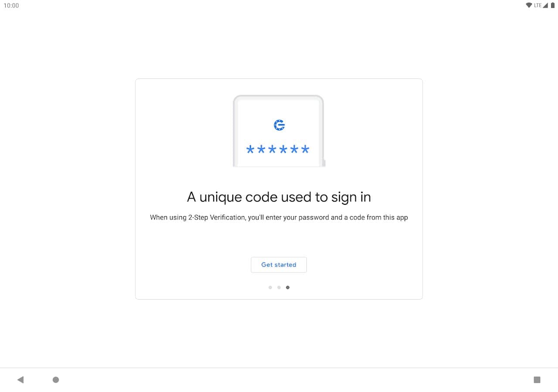Click the Wi-Fi icon in status bar
558x392 pixels.
coord(529,5)
